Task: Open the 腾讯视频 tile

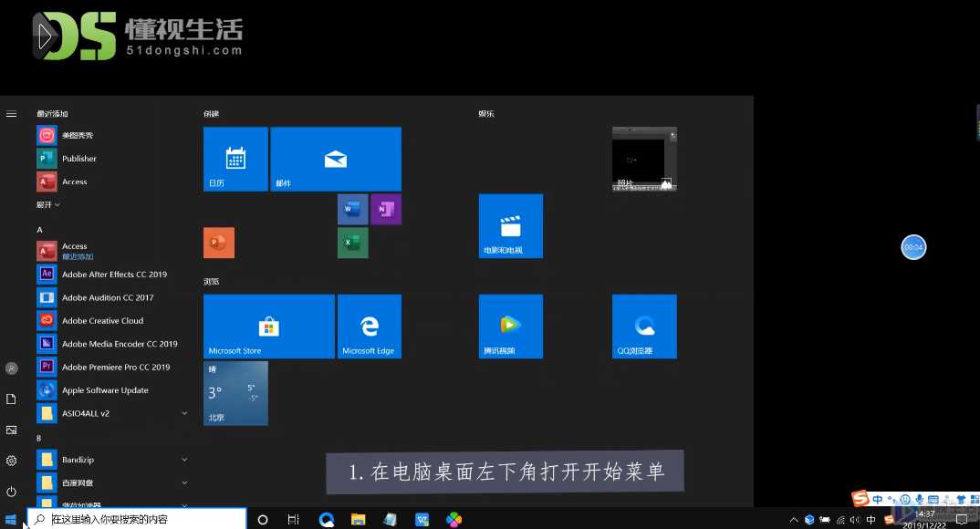Action: [510, 326]
